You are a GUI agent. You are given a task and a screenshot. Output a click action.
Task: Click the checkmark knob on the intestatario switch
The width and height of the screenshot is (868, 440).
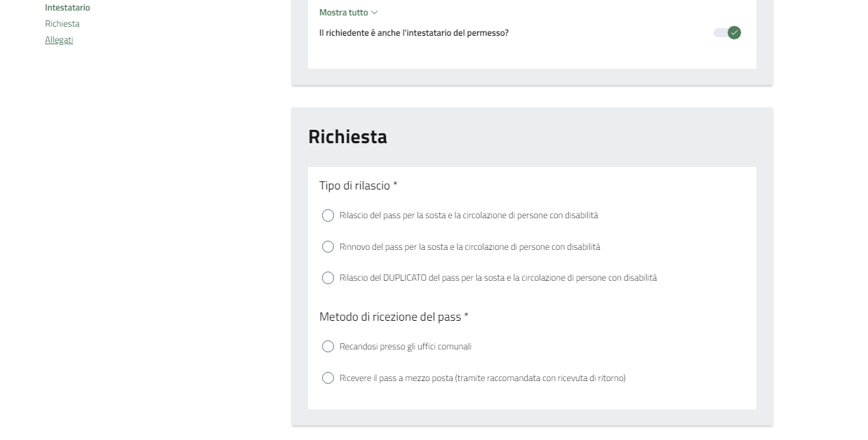(734, 32)
